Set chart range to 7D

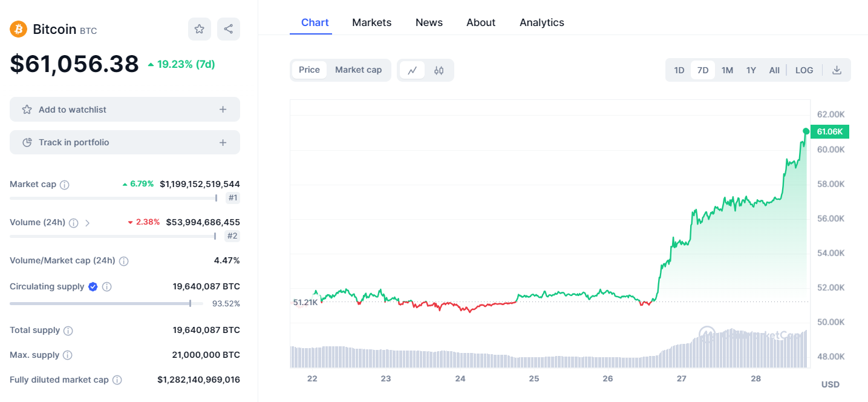[x=703, y=70]
